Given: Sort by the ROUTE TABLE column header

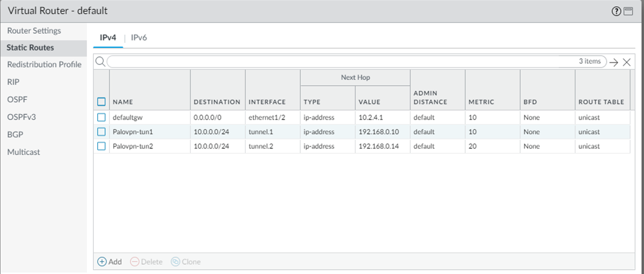Looking at the screenshot, I should (601, 102).
